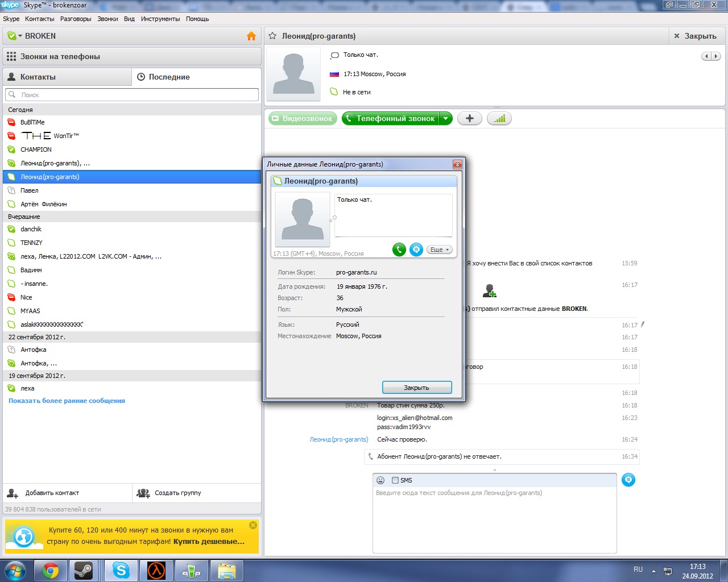
Task: Click the left arrow in profile header pager
Action: pyautogui.click(x=706, y=56)
